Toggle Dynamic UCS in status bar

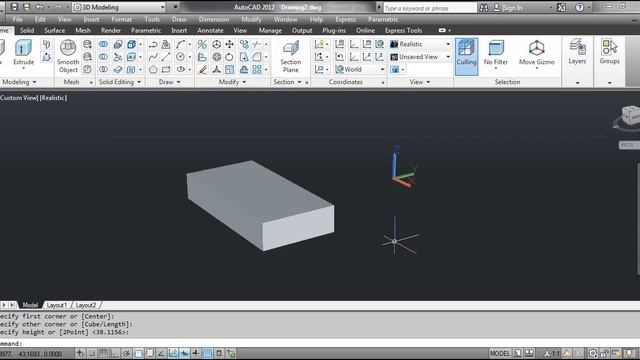(x=173, y=353)
